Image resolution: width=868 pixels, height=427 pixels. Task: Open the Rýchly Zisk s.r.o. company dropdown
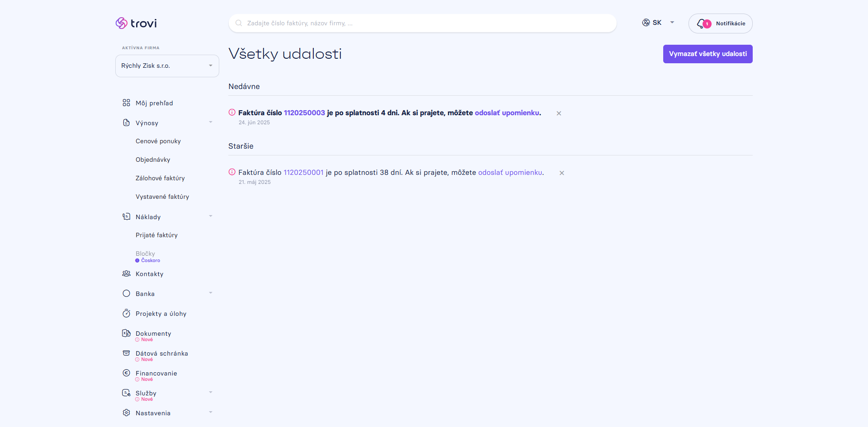[167, 66]
